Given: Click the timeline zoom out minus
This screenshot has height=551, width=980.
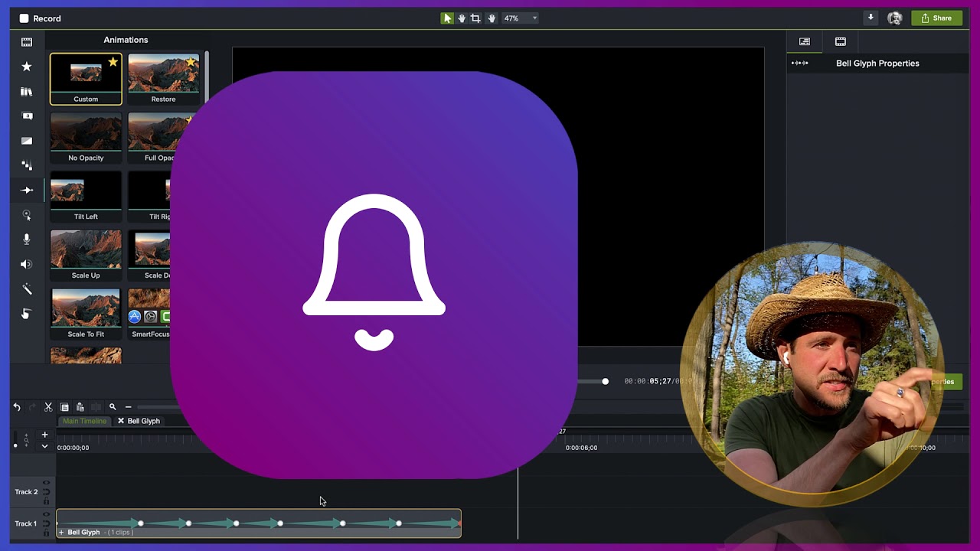Looking at the screenshot, I should 128,407.
